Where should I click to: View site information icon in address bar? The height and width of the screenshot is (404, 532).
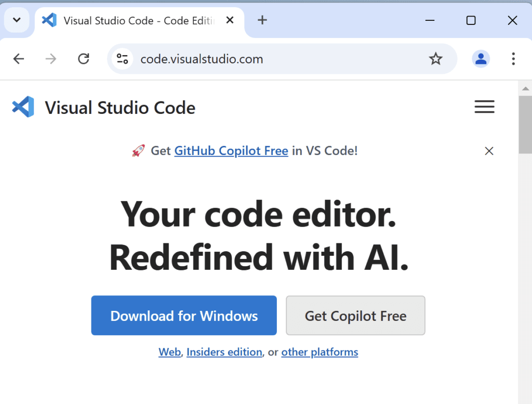[x=122, y=59]
